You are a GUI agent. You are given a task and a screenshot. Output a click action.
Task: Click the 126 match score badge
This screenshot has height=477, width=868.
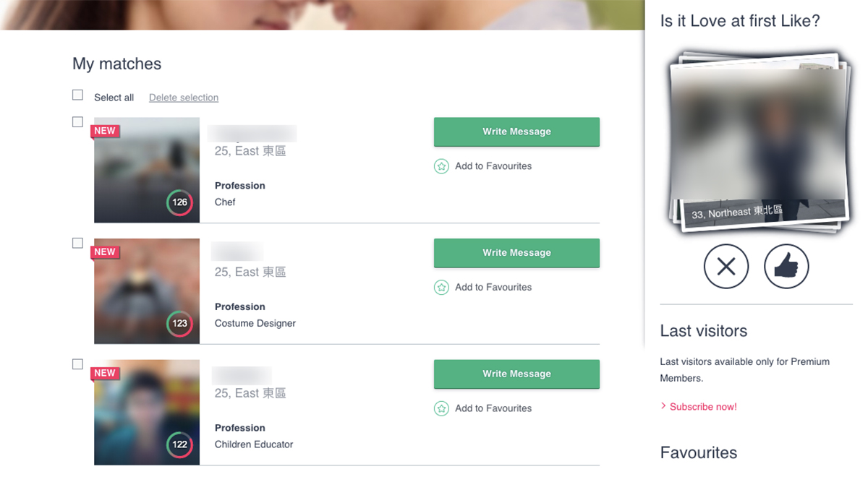(179, 202)
